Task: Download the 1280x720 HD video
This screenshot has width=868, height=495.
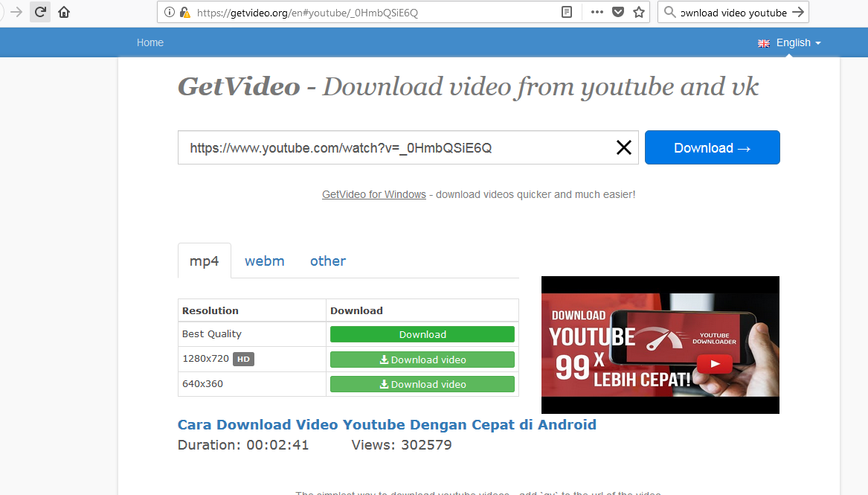Action: click(x=422, y=360)
